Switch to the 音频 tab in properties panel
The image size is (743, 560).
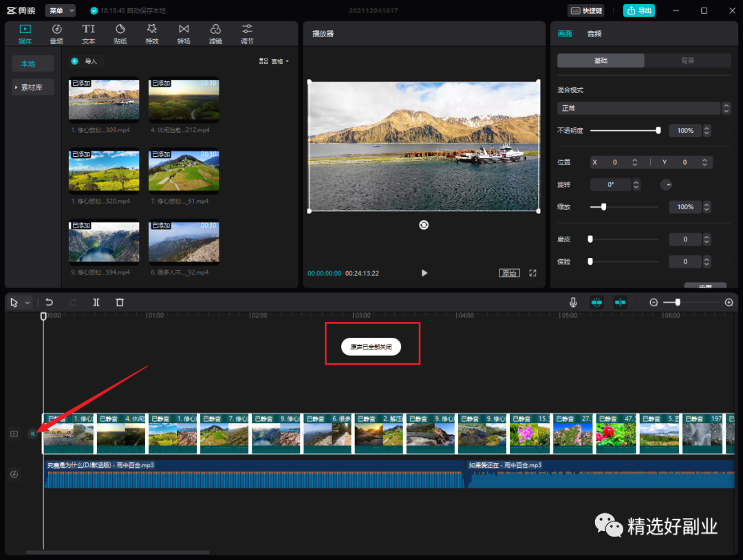(594, 34)
